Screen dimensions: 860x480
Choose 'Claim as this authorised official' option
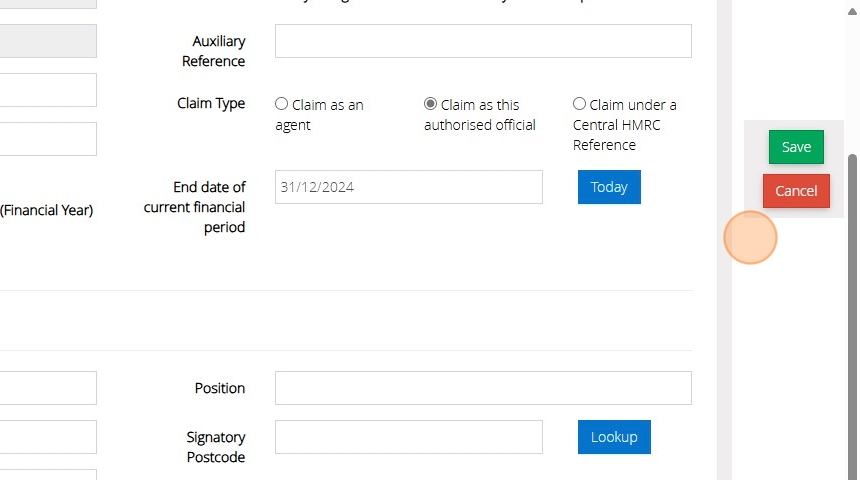tap(431, 104)
